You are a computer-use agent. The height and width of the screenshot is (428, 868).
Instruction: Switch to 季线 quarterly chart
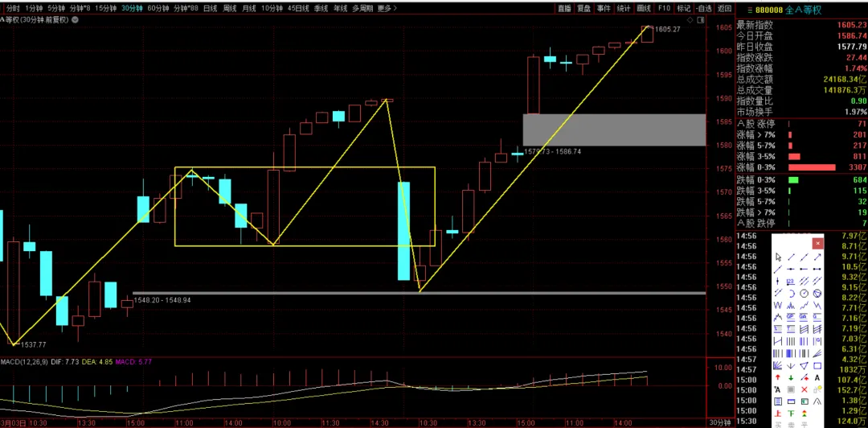pyautogui.click(x=321, y=8)
